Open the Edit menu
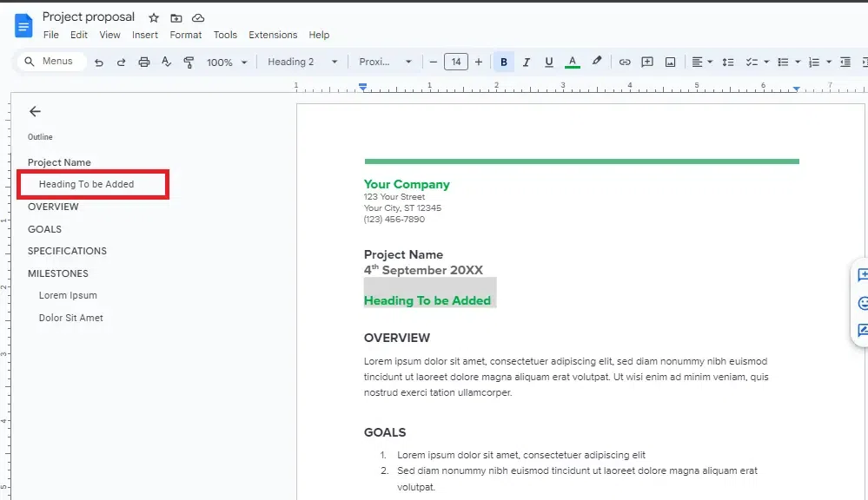The image size is (868, 500). point(79,35)
